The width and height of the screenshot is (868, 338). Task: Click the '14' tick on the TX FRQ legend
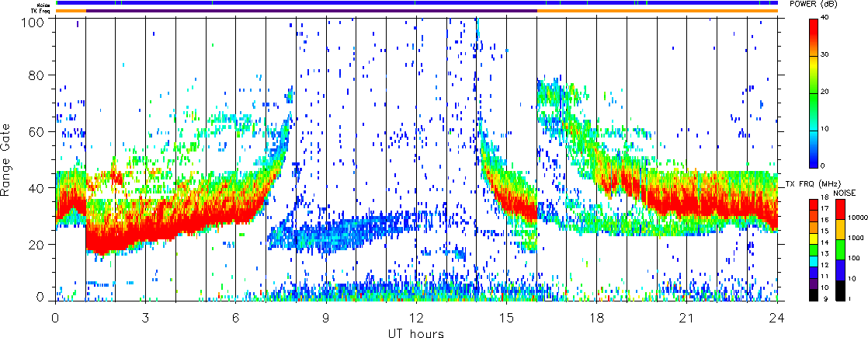(x=825, y=242)
